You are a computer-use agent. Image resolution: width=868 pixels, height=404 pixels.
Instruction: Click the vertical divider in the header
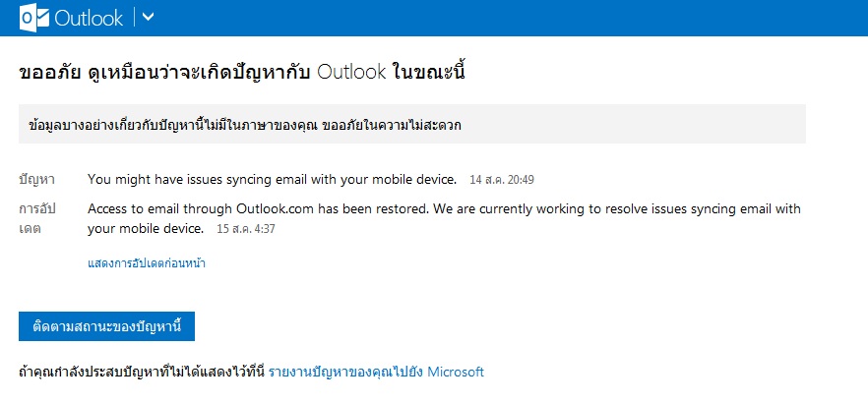[x=133, y=18]
